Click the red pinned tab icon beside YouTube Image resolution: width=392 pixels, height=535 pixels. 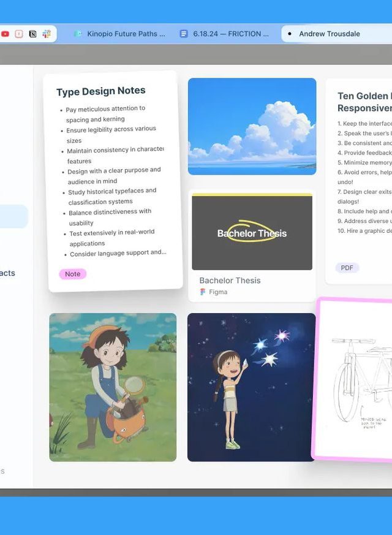click(19, 34)
